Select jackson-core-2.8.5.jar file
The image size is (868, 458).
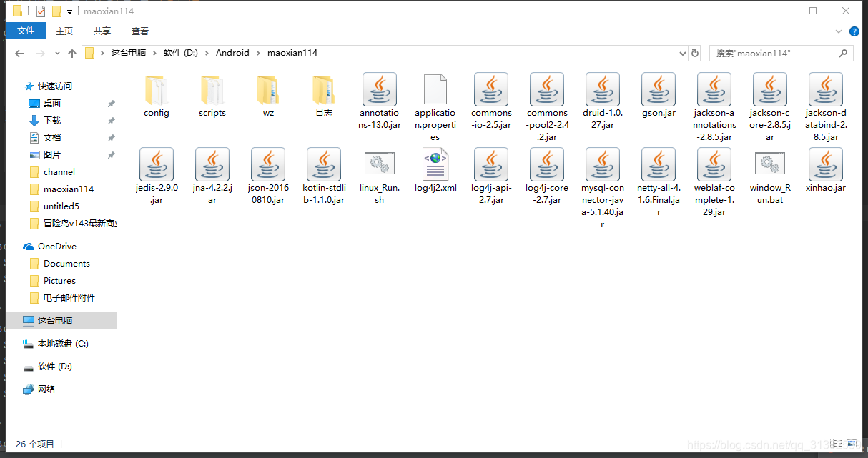[x=770, y=107]
